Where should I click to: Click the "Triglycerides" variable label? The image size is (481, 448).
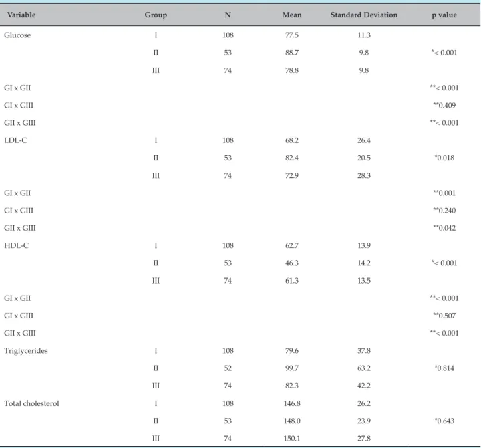[26, 351]
